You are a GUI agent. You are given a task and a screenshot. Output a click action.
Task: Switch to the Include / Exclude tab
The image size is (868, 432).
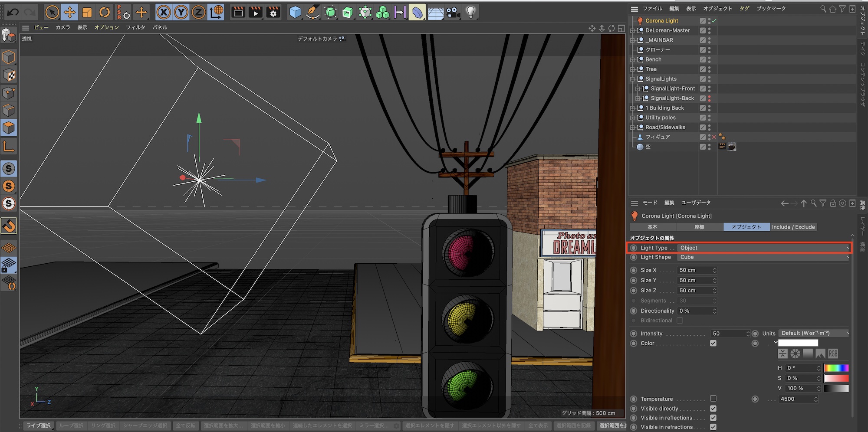tap(793, 227)
